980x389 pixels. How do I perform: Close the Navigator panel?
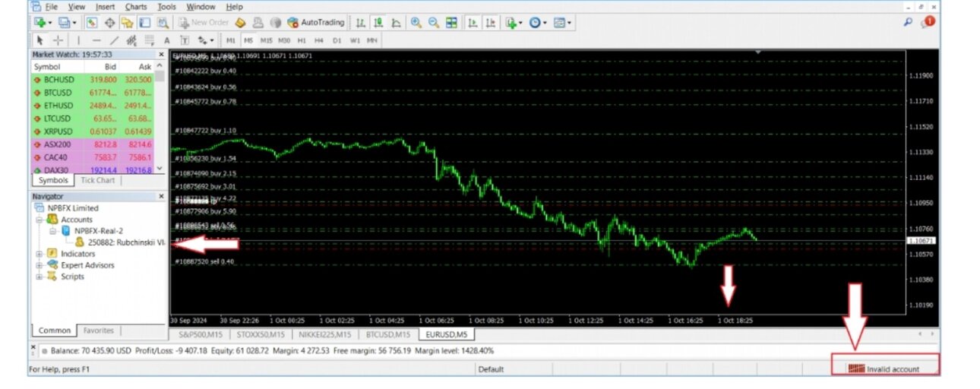tap(160, 196)
